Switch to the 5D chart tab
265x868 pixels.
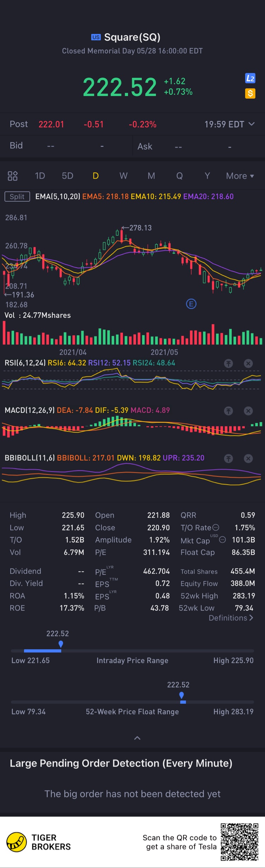pyautogui.click(x=67, y=176)
